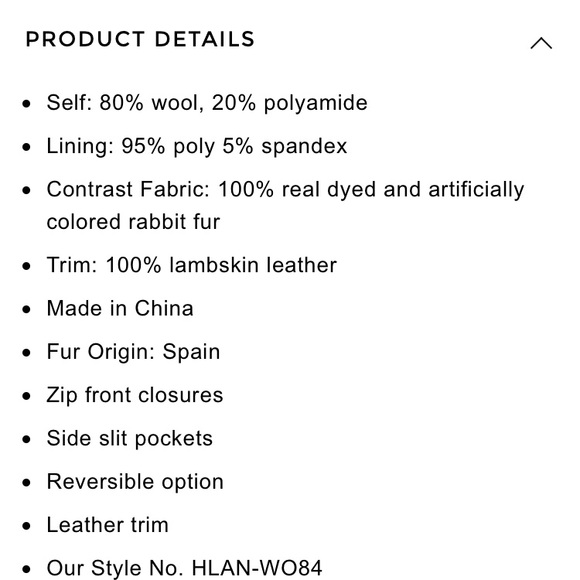Click the 'Zip front closures' item
The height and width of the screenshot is (580, 580).
(x=135, y=395)
